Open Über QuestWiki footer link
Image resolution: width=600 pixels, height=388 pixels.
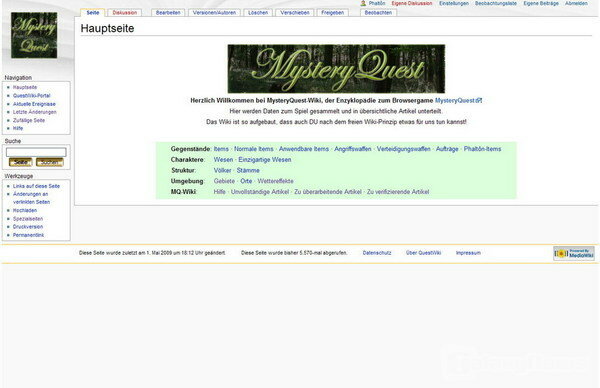tap(423, 253)
